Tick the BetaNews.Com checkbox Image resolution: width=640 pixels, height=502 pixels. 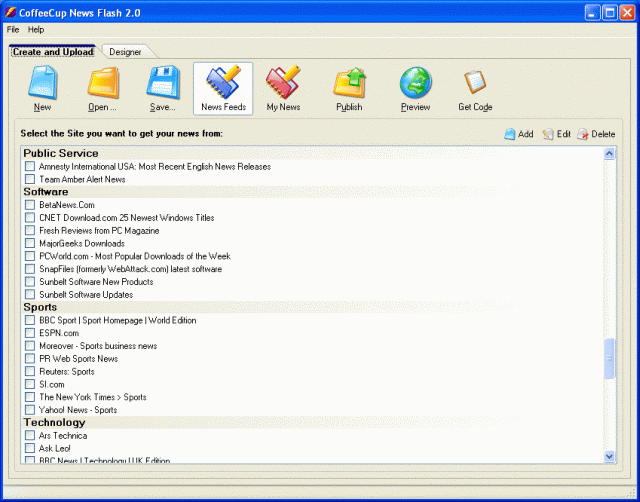point(30,204)
